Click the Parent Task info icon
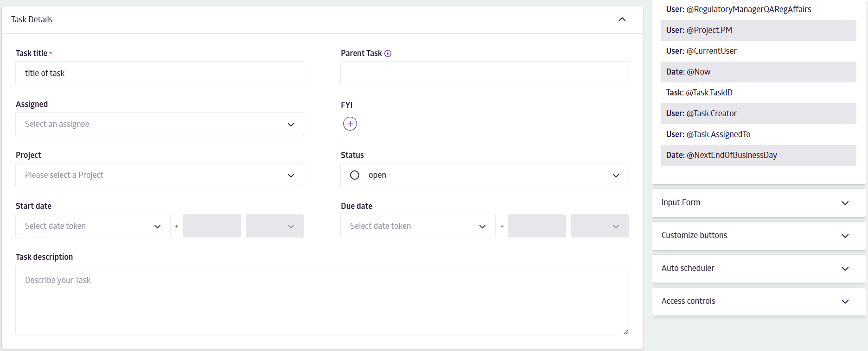This screenshot has width=868, height=351. pos(388,53)
